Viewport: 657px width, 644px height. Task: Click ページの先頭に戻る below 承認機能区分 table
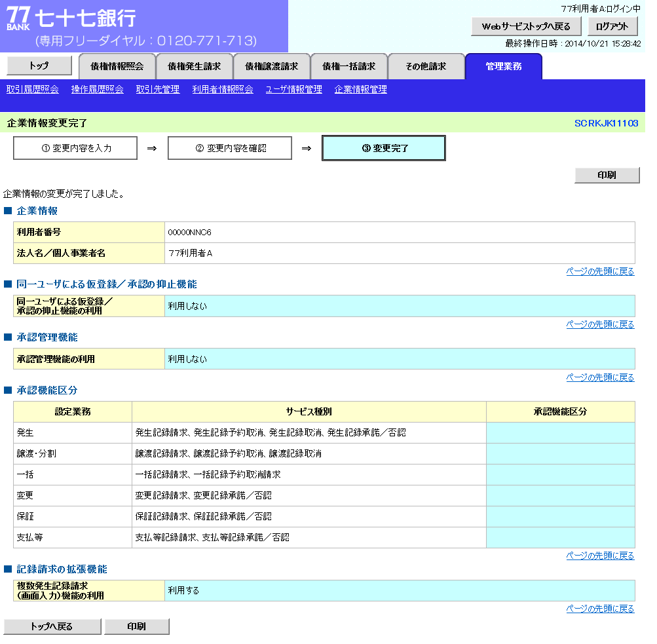[600, 556]
